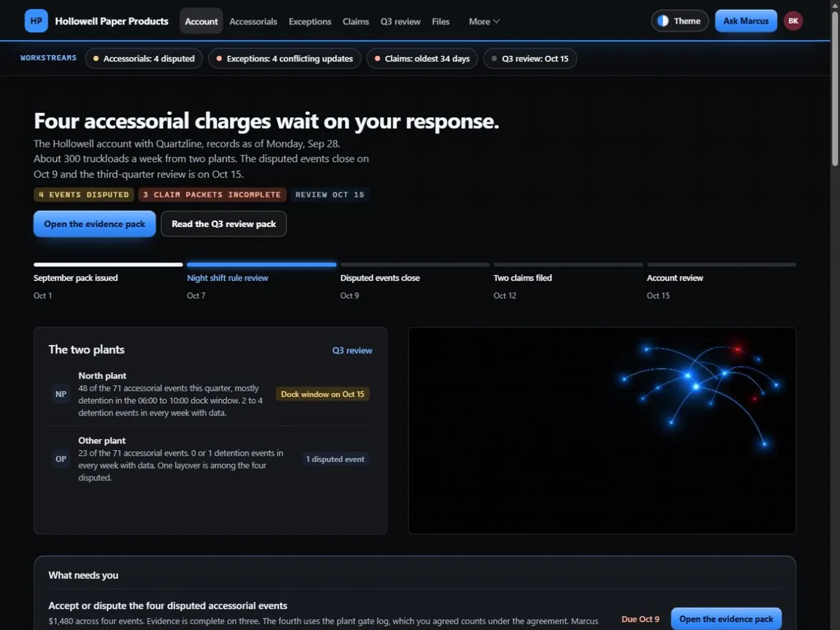840x630 pixels.
Task: Select the Night shift rule review milestone
Action: pos(227,278)
